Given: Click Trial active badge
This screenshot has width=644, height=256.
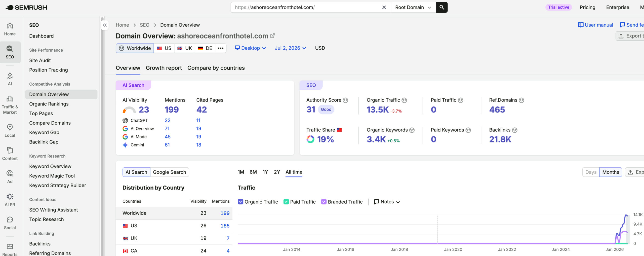Looking at the screenshot, I should [x=558, y=7].
